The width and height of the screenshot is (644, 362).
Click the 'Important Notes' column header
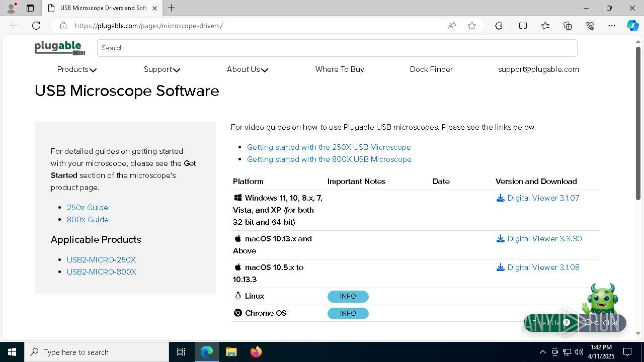tap(356, 182)
